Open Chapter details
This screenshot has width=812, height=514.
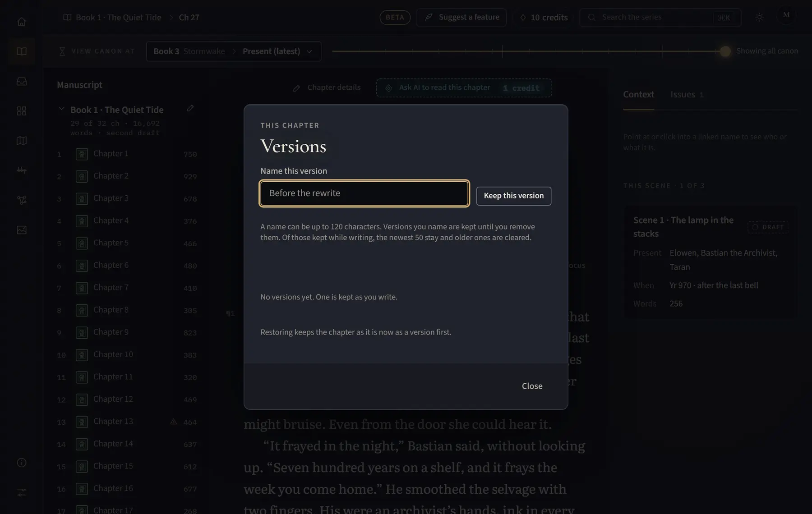click(327, 87)
